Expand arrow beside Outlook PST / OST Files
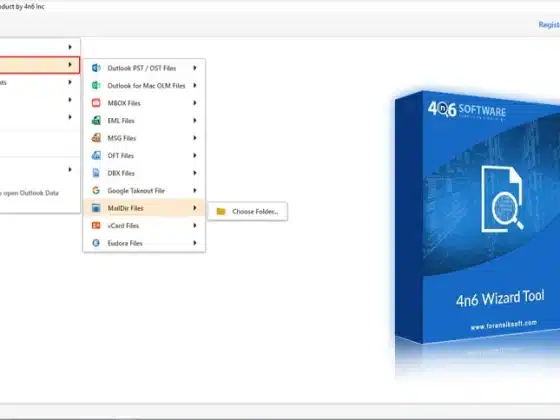This screenshot has width=560, height=420. pyautogui.click(x=195, y=68)
